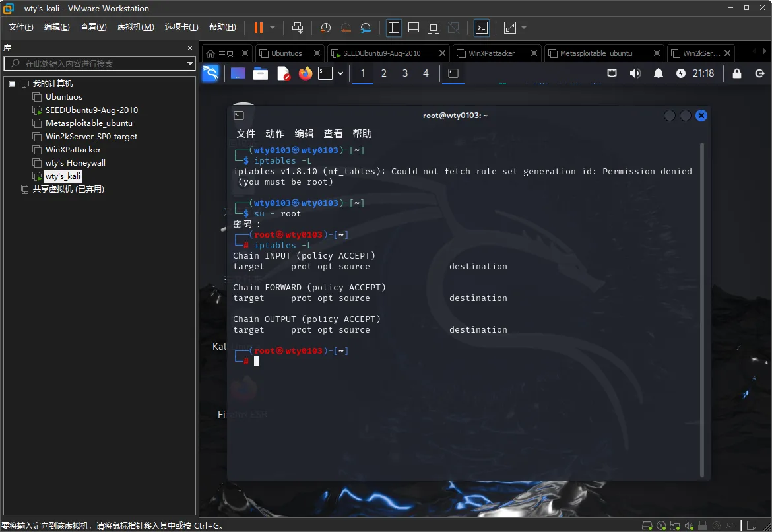Lock the Kali screen with the padlock icon
The image size is (772, 532).
737,73
